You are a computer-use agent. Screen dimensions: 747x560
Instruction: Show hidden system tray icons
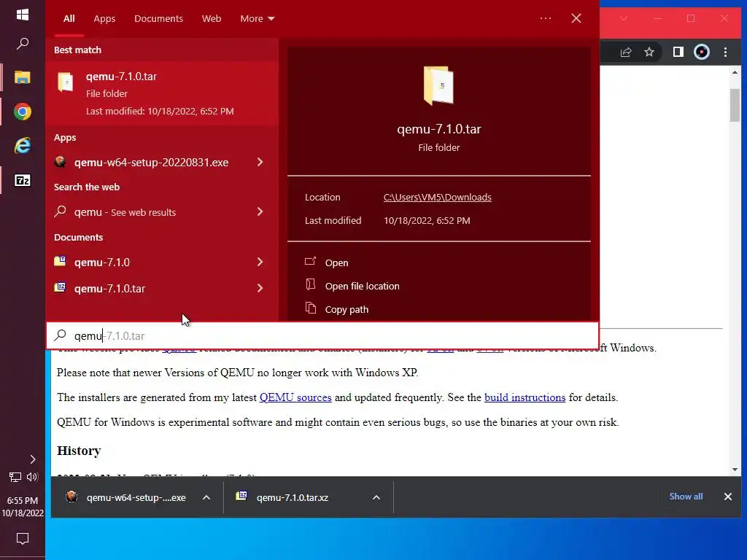(32, 459)
